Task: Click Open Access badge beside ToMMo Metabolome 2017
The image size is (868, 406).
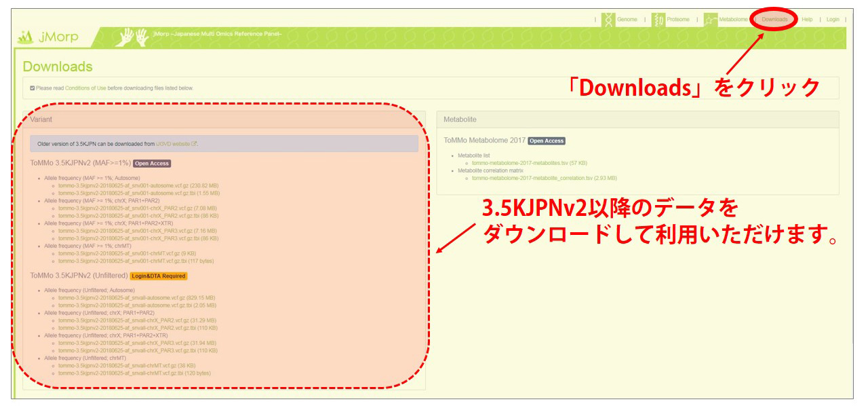Action: (547, 141)
